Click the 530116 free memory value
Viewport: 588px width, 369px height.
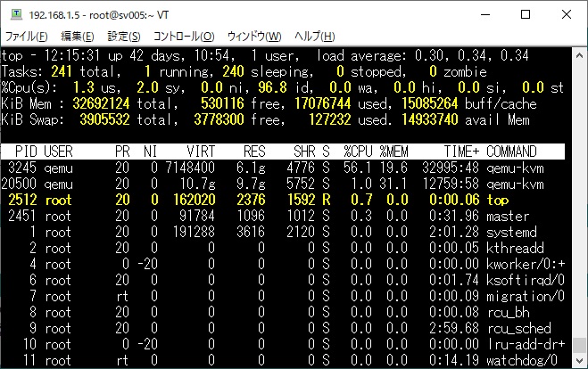point(222,103)
